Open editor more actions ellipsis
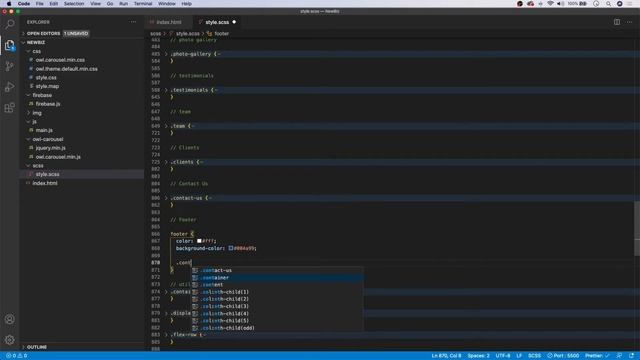The image size is (640, 360). [x=629, y=22]
